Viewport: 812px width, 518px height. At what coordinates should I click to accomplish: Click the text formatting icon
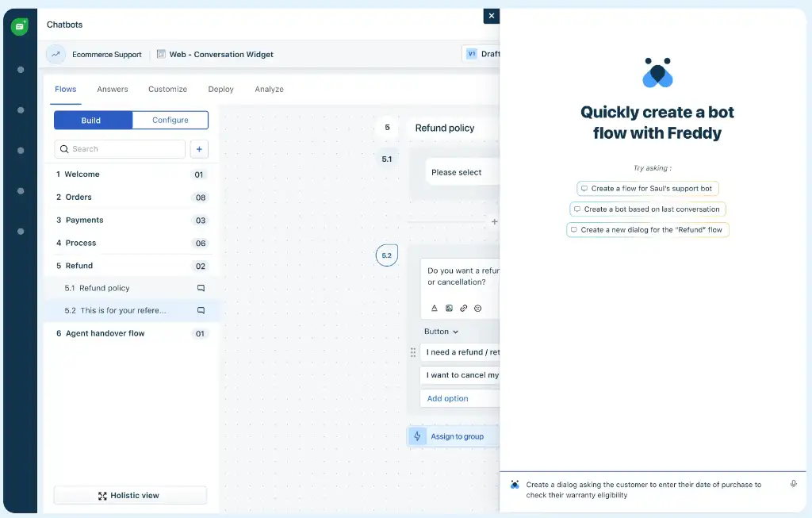(x=435, y=308)
